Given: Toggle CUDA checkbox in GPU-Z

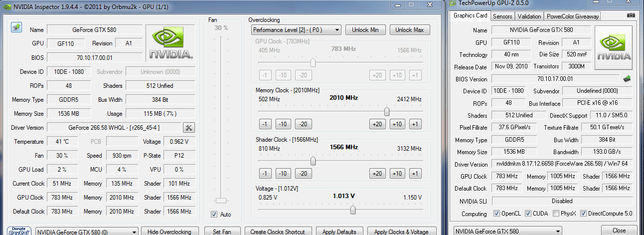Looking at the screenshot, I should click(x=528, y=214).
